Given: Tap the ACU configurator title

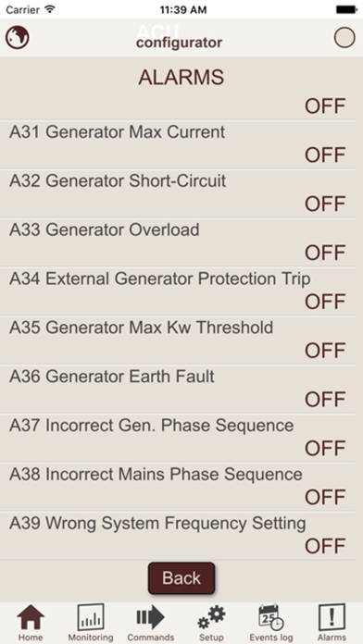Looking at the screenshot, I should [x=180, y=37].
